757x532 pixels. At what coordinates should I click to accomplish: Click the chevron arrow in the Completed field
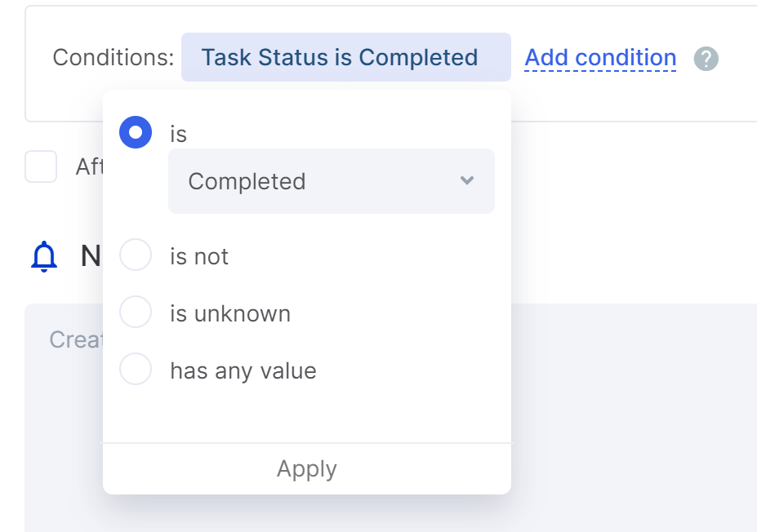pyautogui.click(x=467, y=180)
